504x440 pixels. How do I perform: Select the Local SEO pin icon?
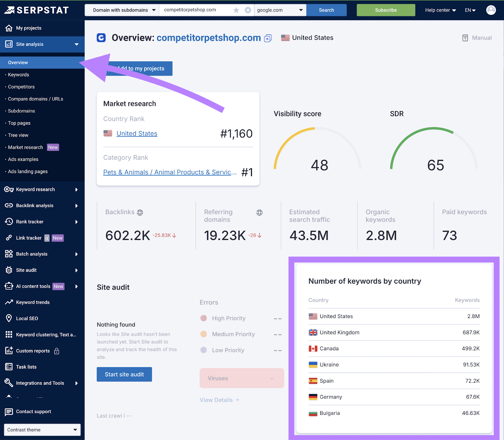tap(9, 318)
